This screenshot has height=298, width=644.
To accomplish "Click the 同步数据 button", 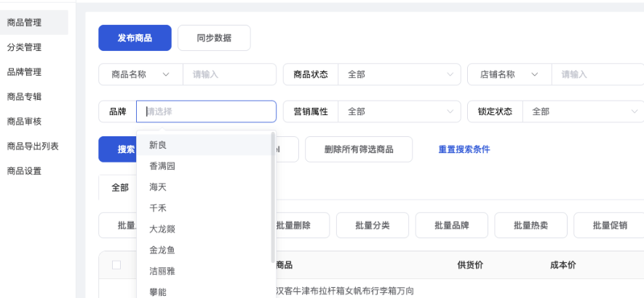I will tap(214, 38).
